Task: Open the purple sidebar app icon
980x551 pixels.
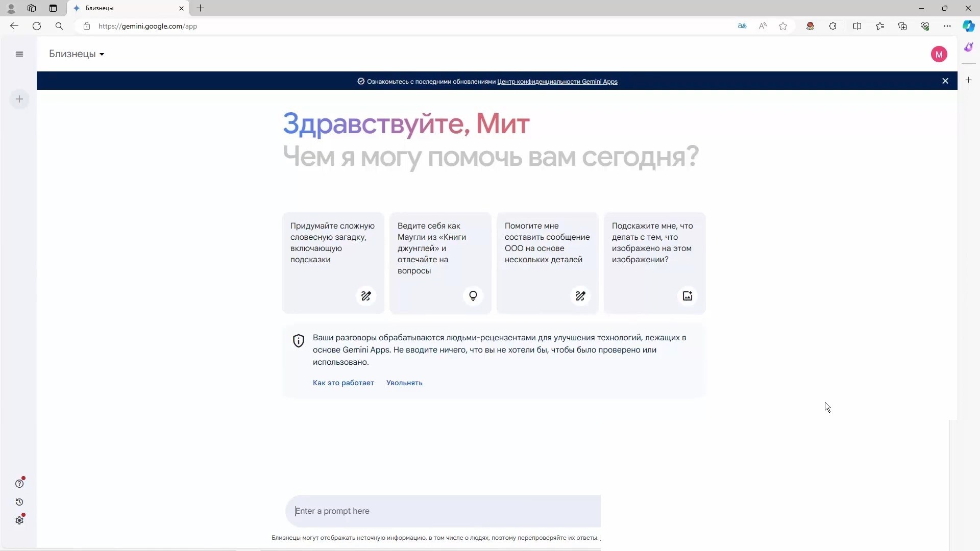Action: (968, 47)
